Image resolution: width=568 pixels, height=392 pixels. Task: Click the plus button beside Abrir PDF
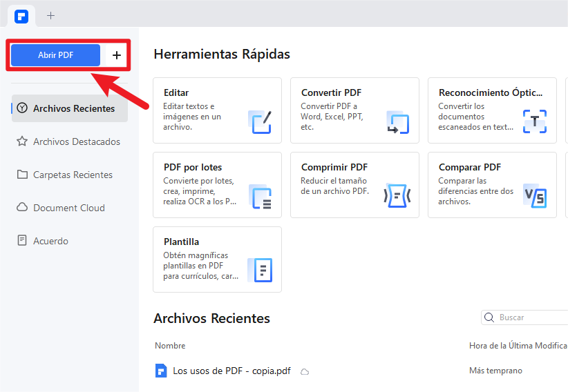tap(116, 55)
